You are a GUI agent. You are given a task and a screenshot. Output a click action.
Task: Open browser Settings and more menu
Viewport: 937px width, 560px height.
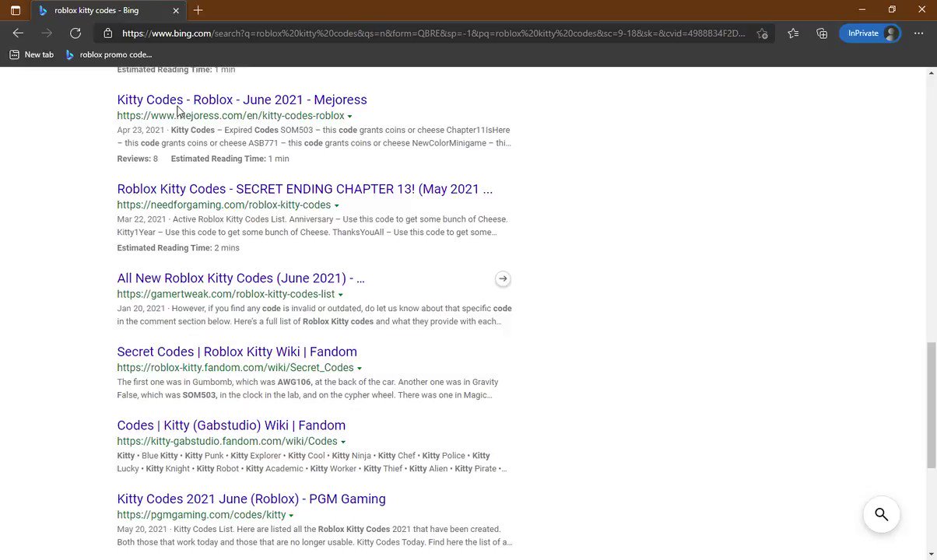918,33
